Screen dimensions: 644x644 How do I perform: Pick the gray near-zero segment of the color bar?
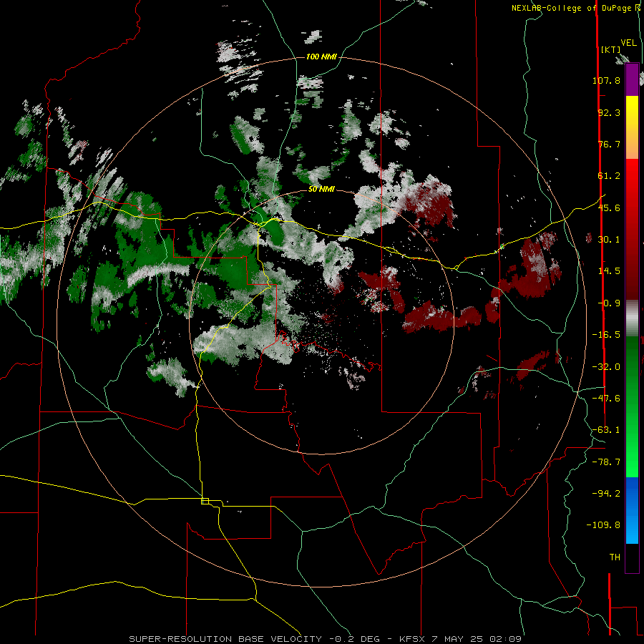(632, 318)
